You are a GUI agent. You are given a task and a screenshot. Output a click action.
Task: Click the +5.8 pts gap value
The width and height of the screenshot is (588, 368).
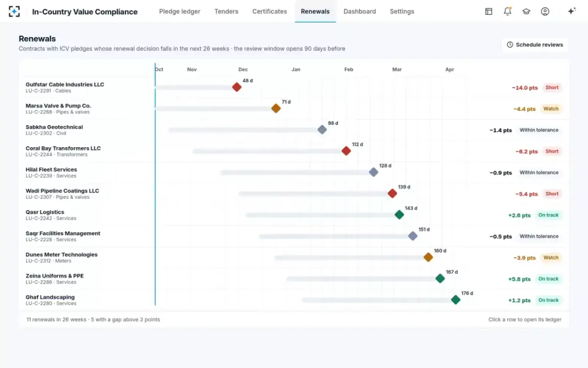coord(519,279)
